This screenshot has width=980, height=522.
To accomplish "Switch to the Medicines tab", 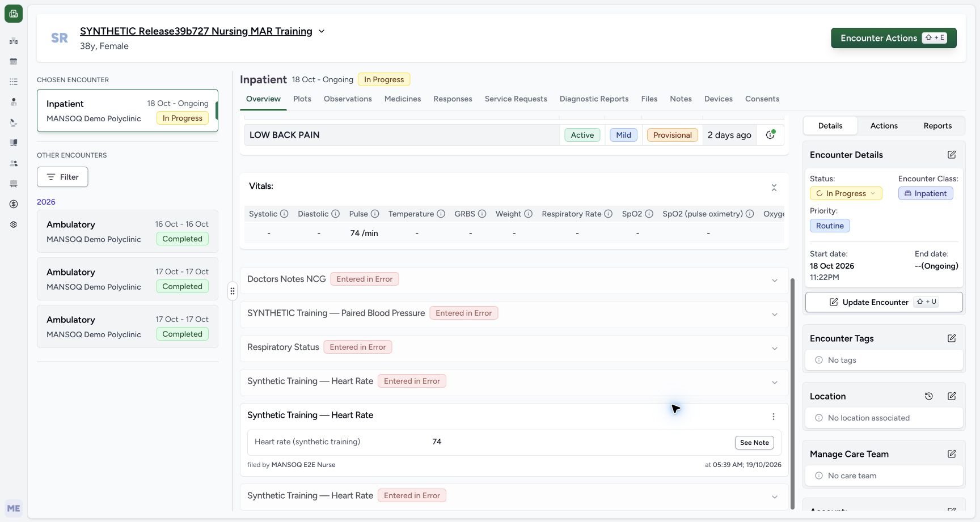I will 403,99.
